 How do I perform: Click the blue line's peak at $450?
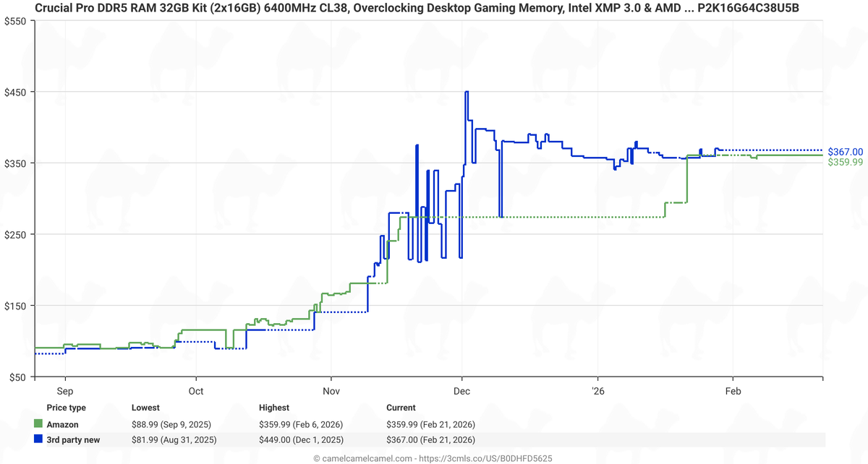[467, 92]
